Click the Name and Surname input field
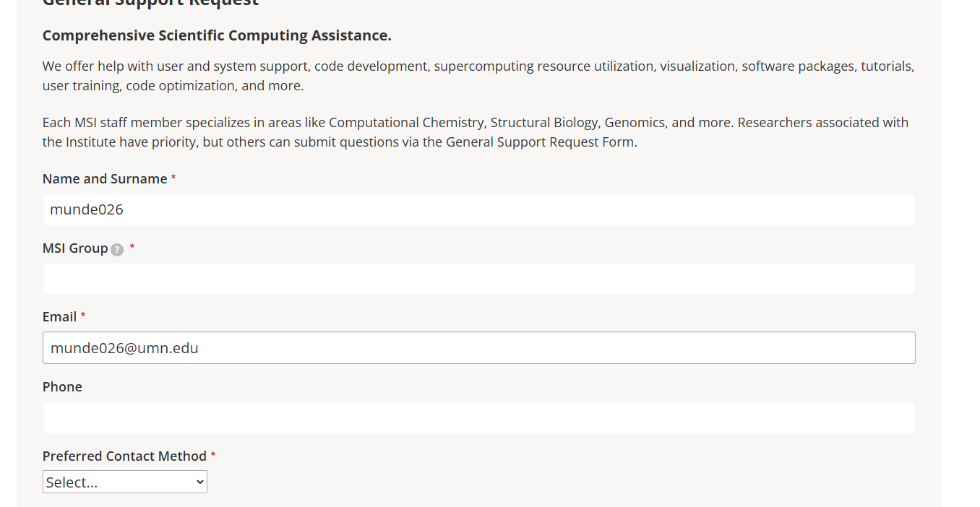The height and width of the screenshot is (507, 980). pos(478,210)
